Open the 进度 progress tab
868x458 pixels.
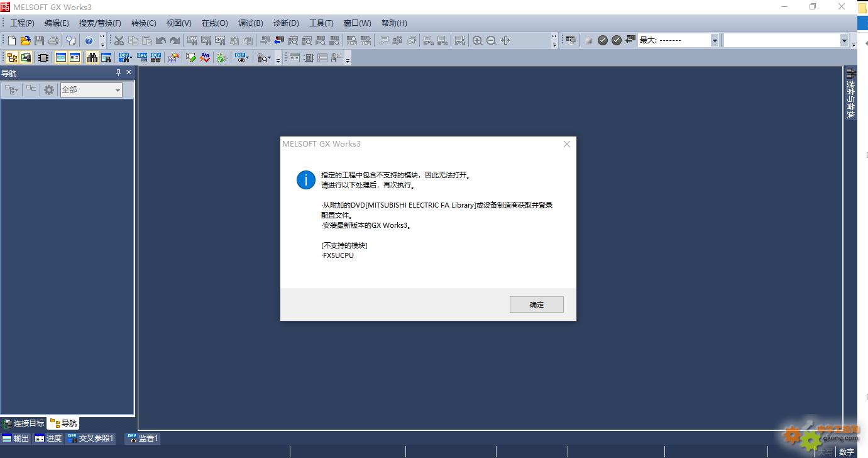click(x=48, y=438)
